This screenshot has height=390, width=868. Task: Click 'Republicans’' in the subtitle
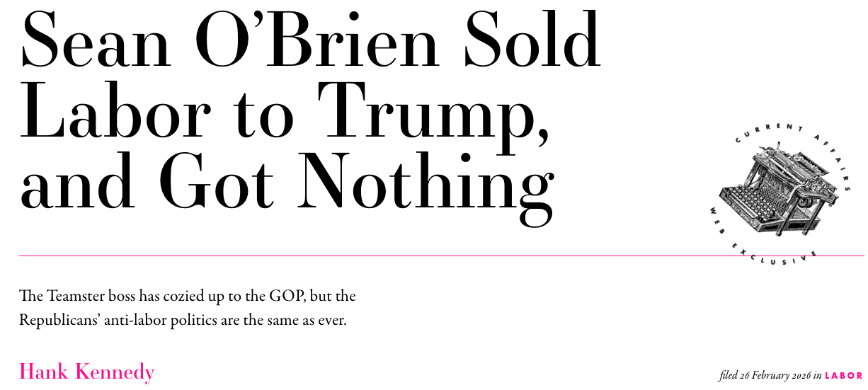(58, 320)
